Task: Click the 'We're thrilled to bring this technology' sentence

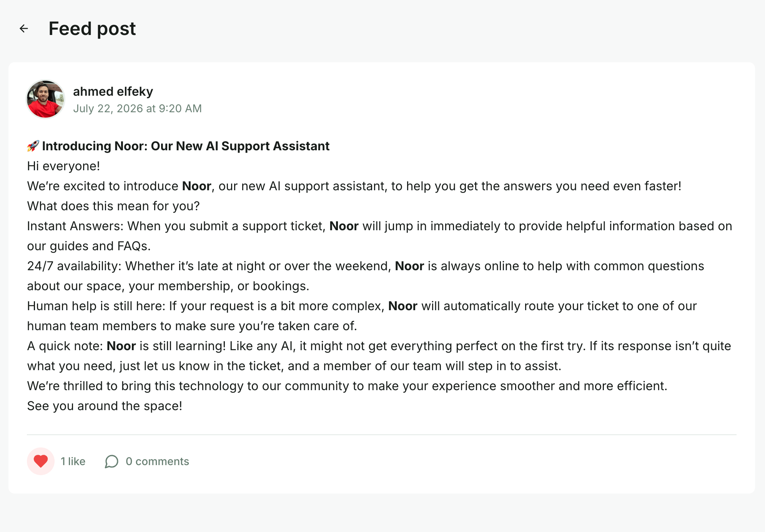Action: point(347,386)
